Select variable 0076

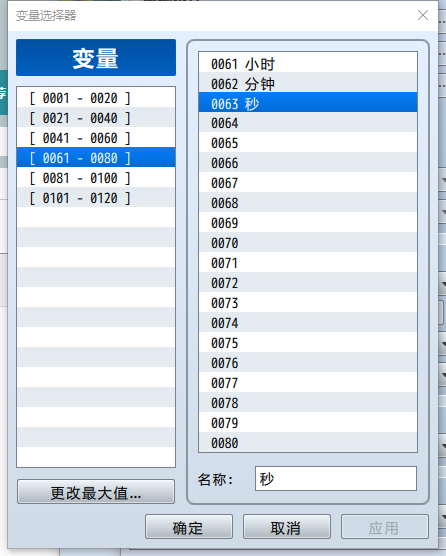click(x=308, y=362)
